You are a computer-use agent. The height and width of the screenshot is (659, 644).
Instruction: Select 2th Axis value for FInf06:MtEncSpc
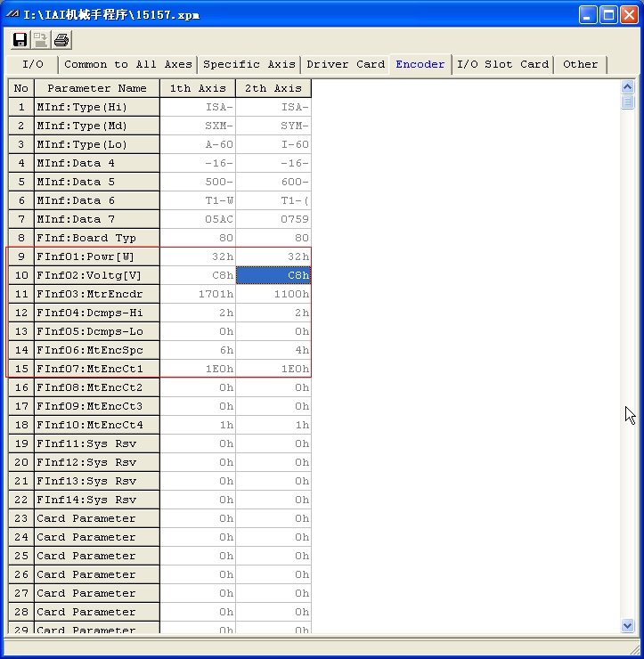point(273,350)
